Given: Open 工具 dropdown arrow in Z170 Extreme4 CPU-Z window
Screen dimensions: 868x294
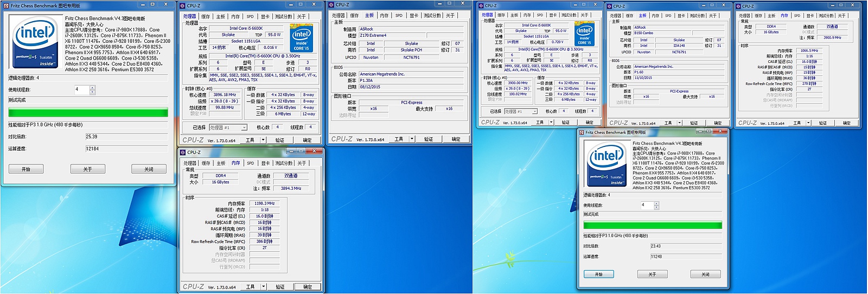Looking at the screenshot, I should tap(412, 138).
